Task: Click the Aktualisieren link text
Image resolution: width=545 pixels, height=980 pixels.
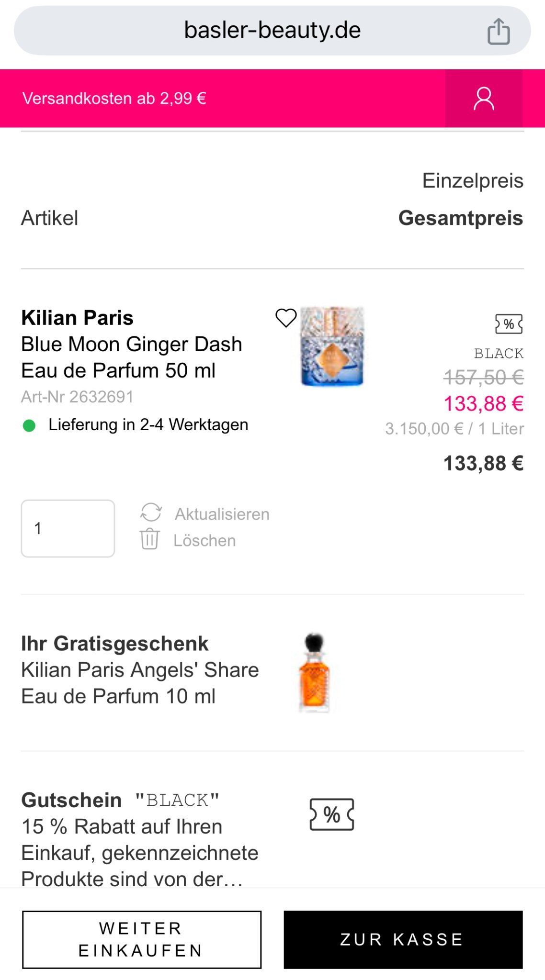Action: tap(222, 514)
